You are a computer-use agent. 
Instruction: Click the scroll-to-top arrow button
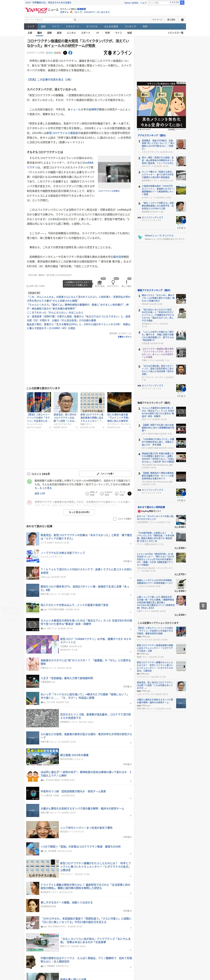click(x=203, y=606)
